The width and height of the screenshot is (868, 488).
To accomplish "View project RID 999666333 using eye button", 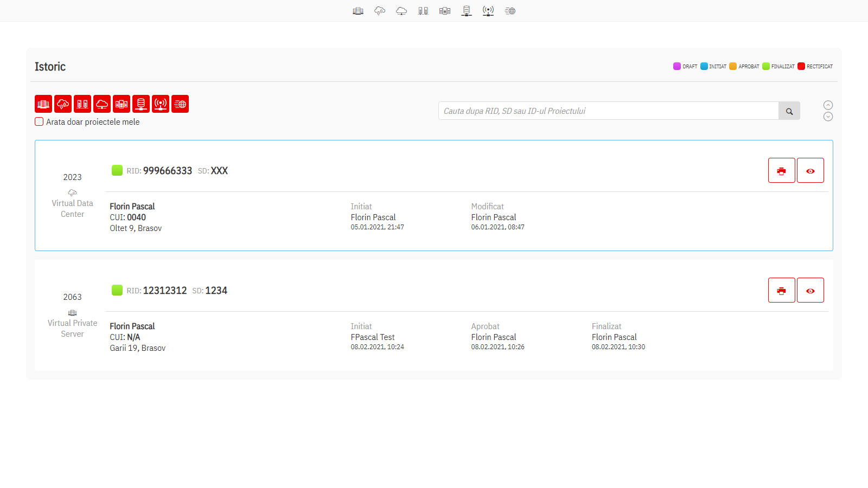I will click(810, 170).
